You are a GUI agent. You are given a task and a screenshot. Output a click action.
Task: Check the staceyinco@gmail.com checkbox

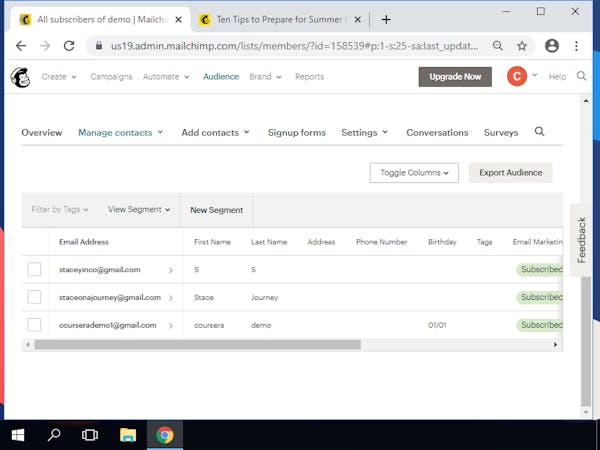point(34,269)
